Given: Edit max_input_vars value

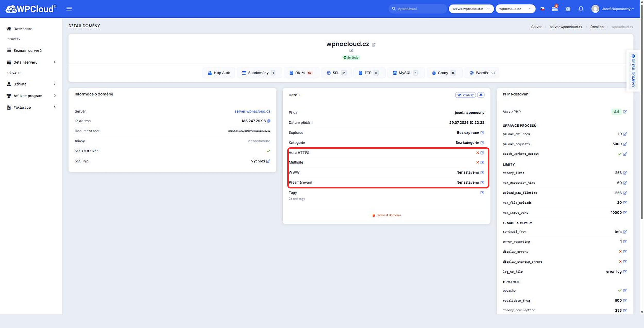Looking at the screenshot, I should point(625,213).
